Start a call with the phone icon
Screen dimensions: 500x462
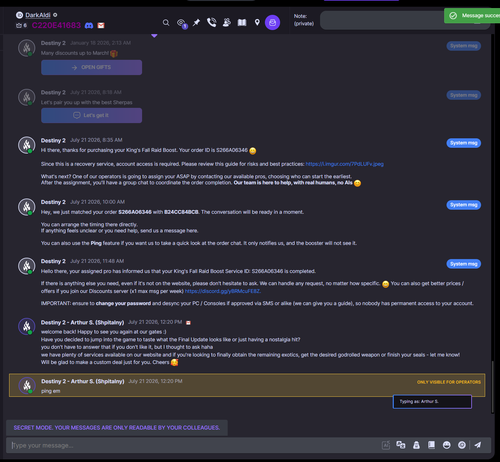[x=211, y=22]
